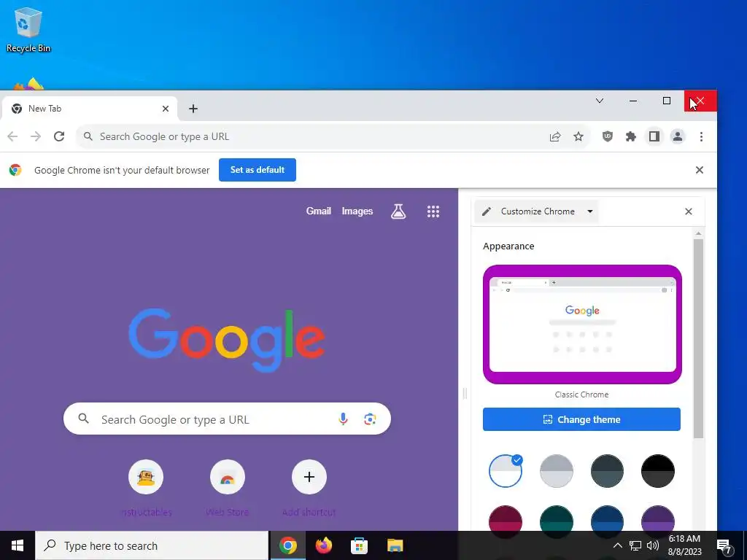
Task: Open the volume control in tray
Action: pos(653,545)
